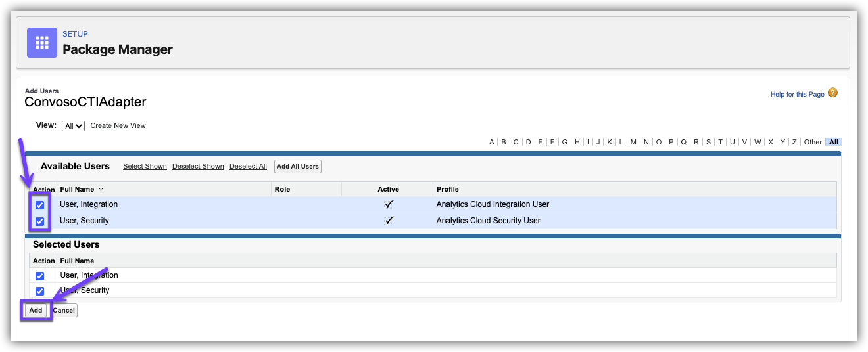Screen dimensions: 868x352
Task: Click the Deselect All link
Action: pos(248,167)
